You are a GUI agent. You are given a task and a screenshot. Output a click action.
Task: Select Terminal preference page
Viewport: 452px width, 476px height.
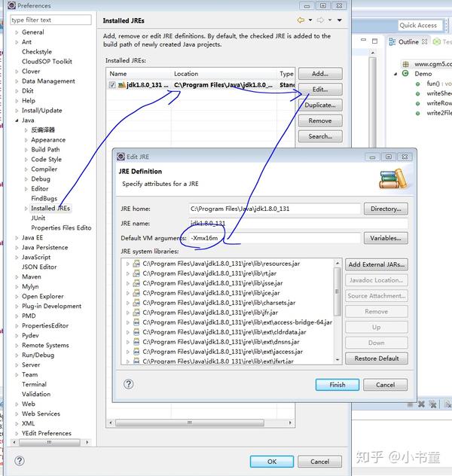pyautogui.click(x=34, y=385)
